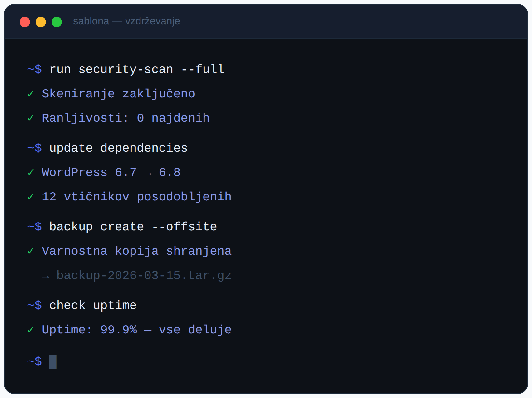The width and height of the screenshot is (532, 398).
Task: Focus the cursor block at the empty prompt
Action: (53, 362)
